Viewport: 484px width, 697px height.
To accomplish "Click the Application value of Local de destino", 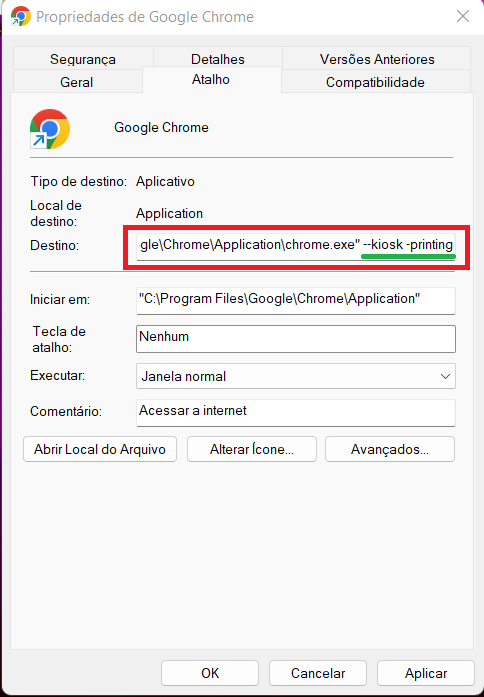I will pos(169,213).
